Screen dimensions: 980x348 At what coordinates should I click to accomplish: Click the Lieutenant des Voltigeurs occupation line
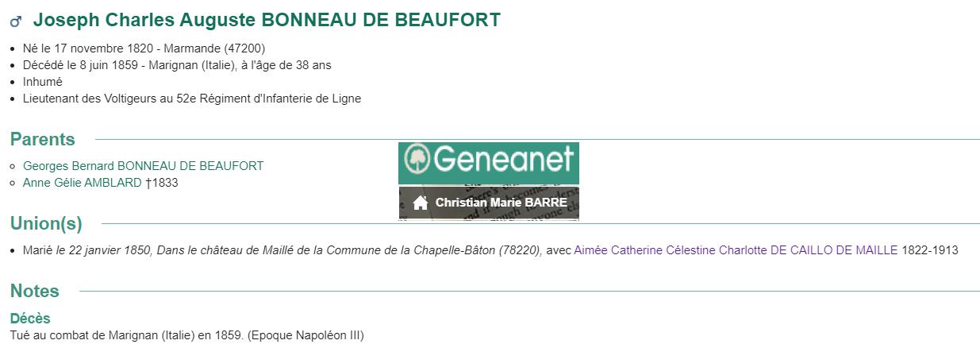[192, 99]
